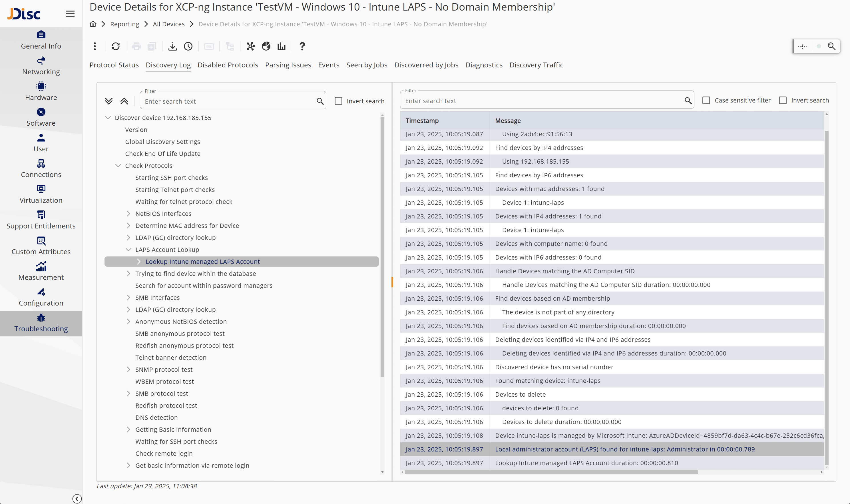Open the download export icon
Image resolution: width=850 pixels, height=504 pixels.
click(172, 46)
